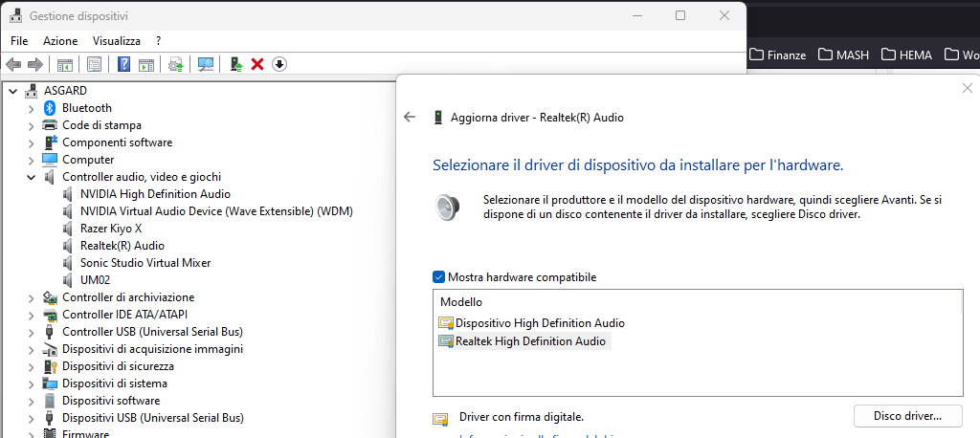
Task: Click Show/Hide action pane toolbar icon
Action: tap(146, 64)
